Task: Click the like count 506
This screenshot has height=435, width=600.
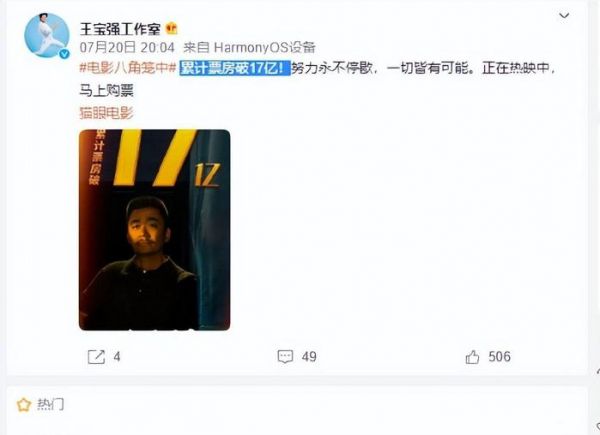Action: 499,357
